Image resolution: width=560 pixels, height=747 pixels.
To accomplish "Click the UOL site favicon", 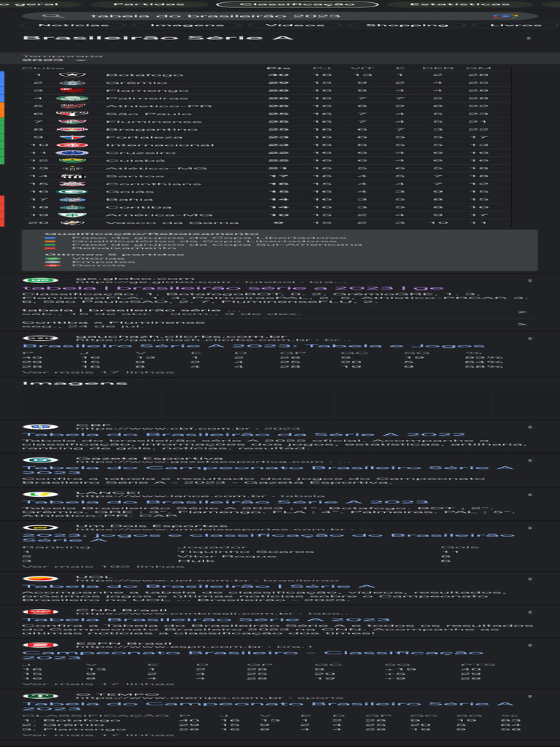I will point(41,578).
